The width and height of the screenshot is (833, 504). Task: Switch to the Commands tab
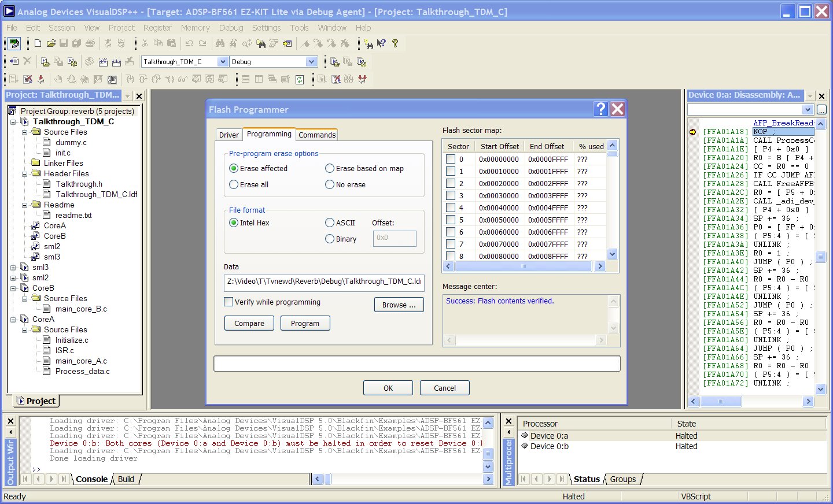[x=316, y=135]
